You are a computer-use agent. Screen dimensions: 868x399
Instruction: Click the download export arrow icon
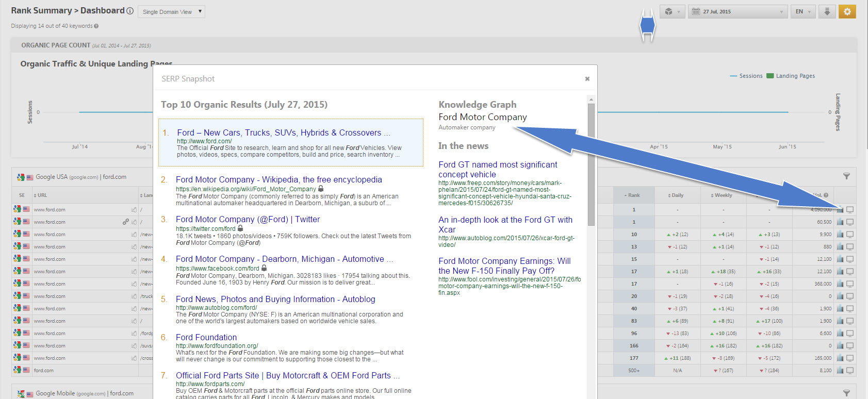827,11
